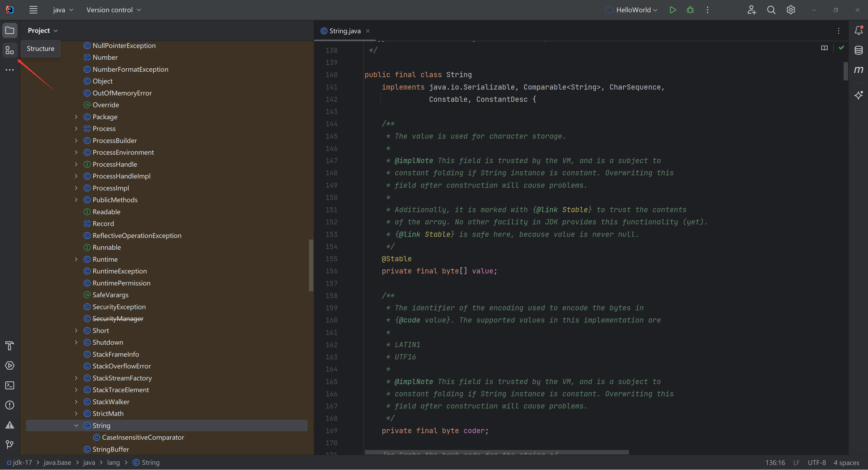Open the Project tool window folder icon

[10, 30]
